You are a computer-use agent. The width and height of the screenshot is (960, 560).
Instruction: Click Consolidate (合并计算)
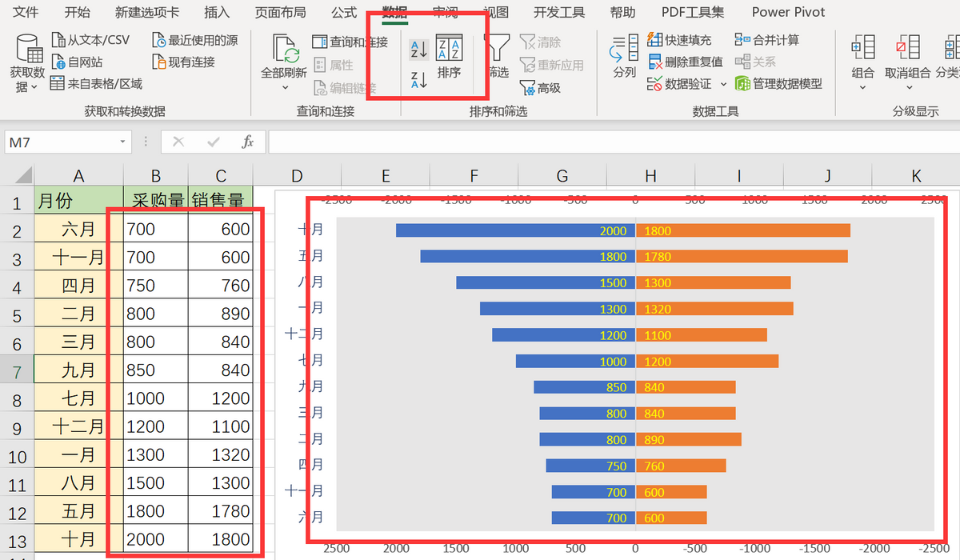(766, 40)
